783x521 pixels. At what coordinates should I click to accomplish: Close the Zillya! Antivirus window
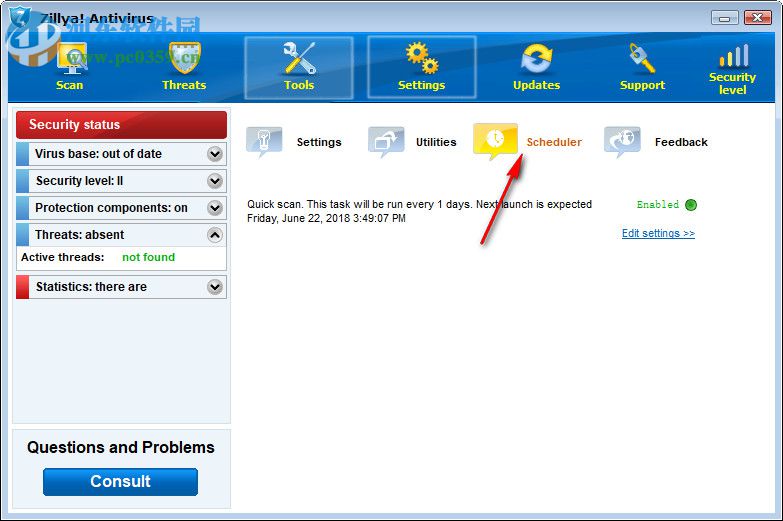click(x=758, y=18)
